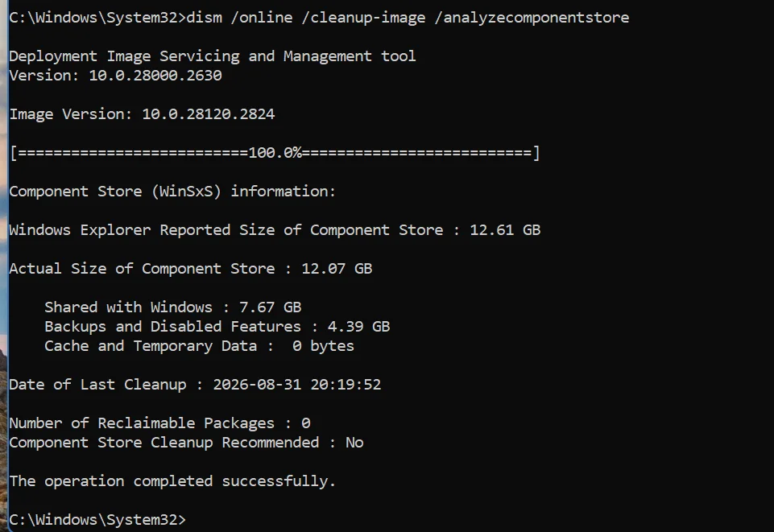774x532 pixels.
Task: Click the Actual Size of Component Store line
Action: [x=191, y=269]
